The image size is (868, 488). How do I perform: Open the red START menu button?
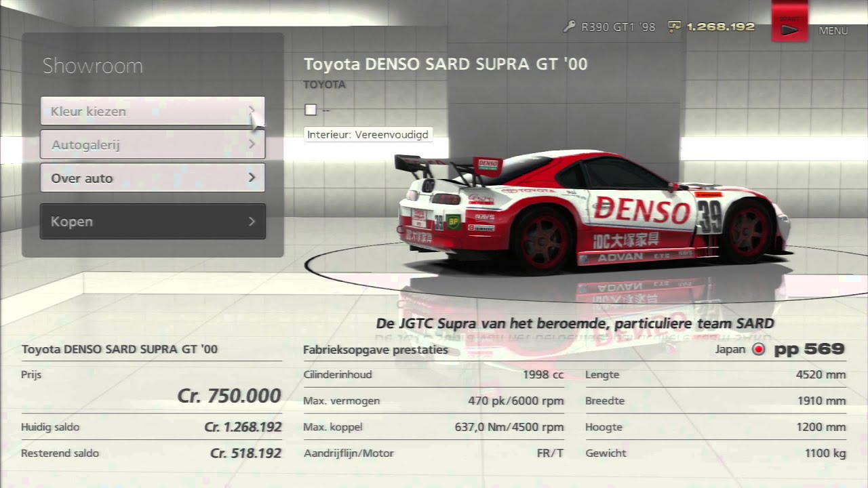[x=789, y=21]
